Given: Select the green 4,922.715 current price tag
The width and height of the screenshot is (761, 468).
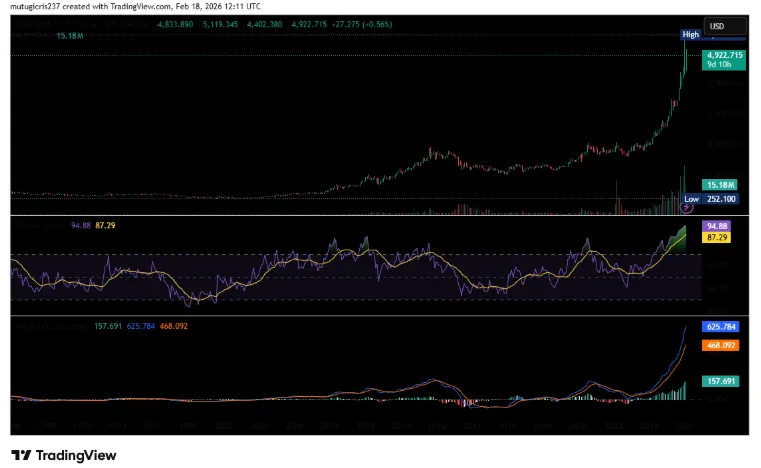Looking at the screenshot, I should pyautogui.click(x=724, y=55).
